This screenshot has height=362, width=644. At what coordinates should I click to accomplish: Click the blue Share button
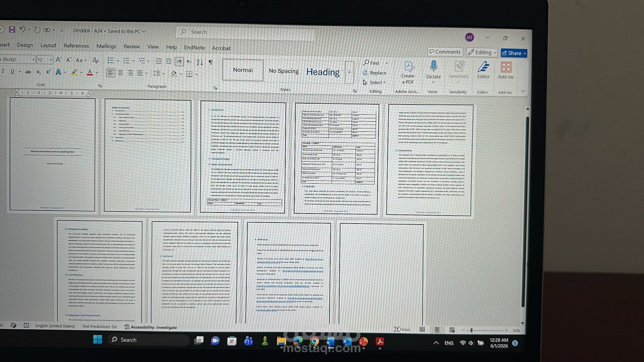(x=514, y=53)
